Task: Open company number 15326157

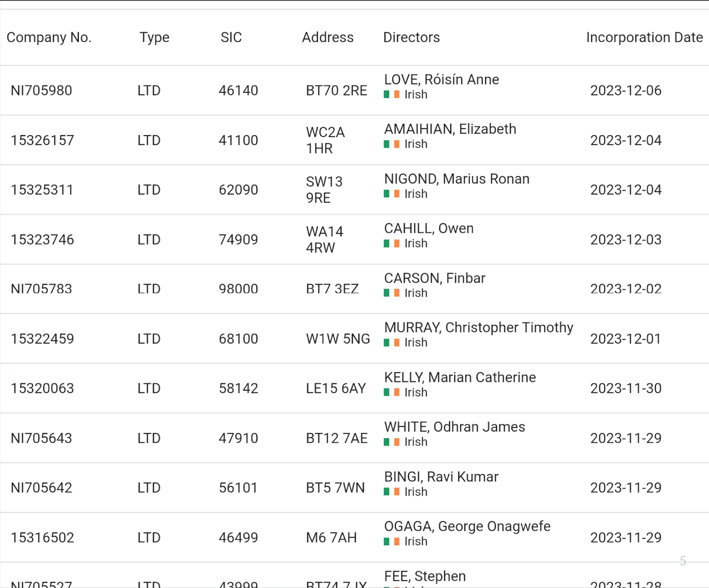Action: [x=42, y=140]
